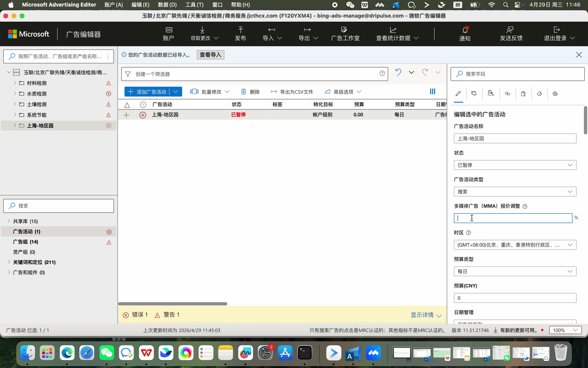Click the 广告活动名称 input field
The image size is (588, 368).
[515, 138]
